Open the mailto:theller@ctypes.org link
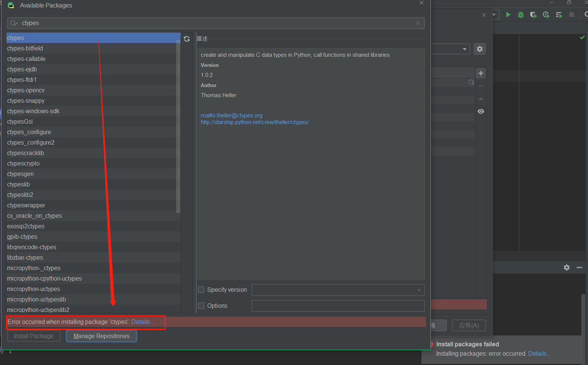Screen dimensions: 588x365 (231, 115)
